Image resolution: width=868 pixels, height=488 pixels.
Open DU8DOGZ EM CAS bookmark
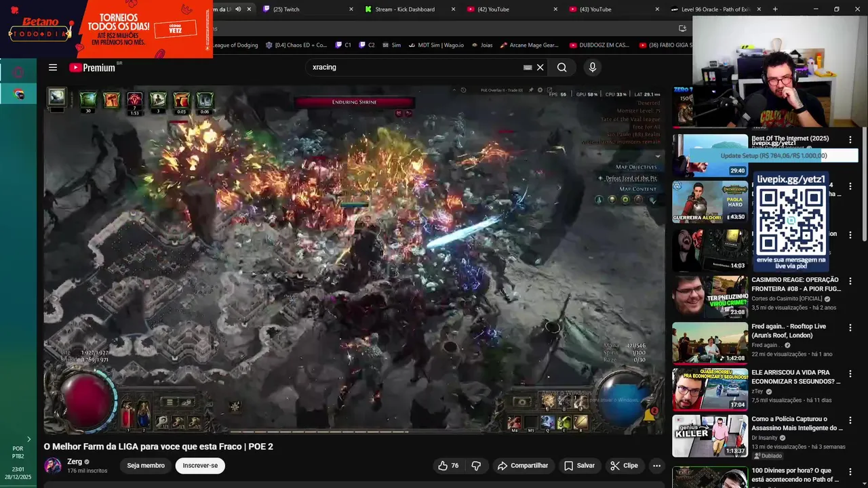[599, 45]
